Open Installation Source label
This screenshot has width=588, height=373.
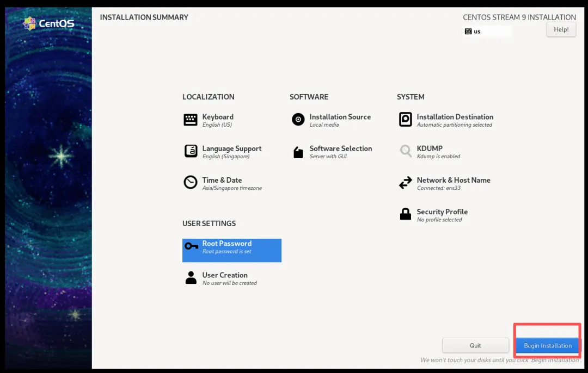[340, 117]
